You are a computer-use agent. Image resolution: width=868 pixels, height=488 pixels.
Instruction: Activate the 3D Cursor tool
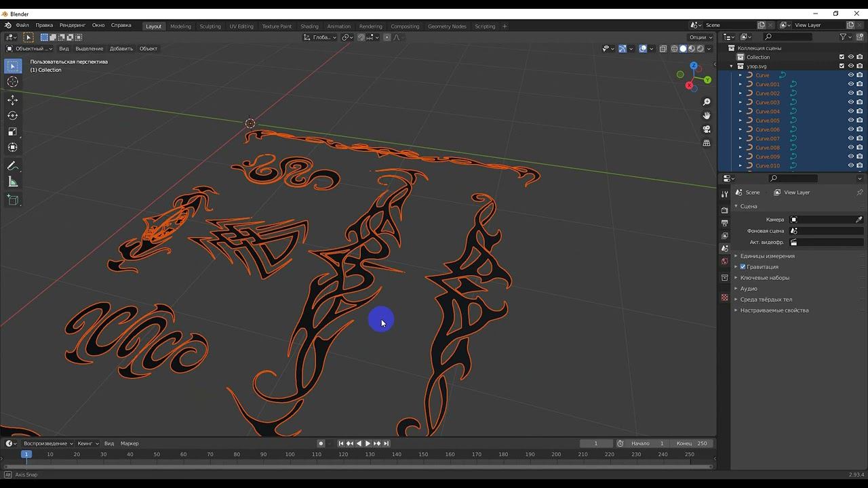pyautogui.click(x=13, y=82)
